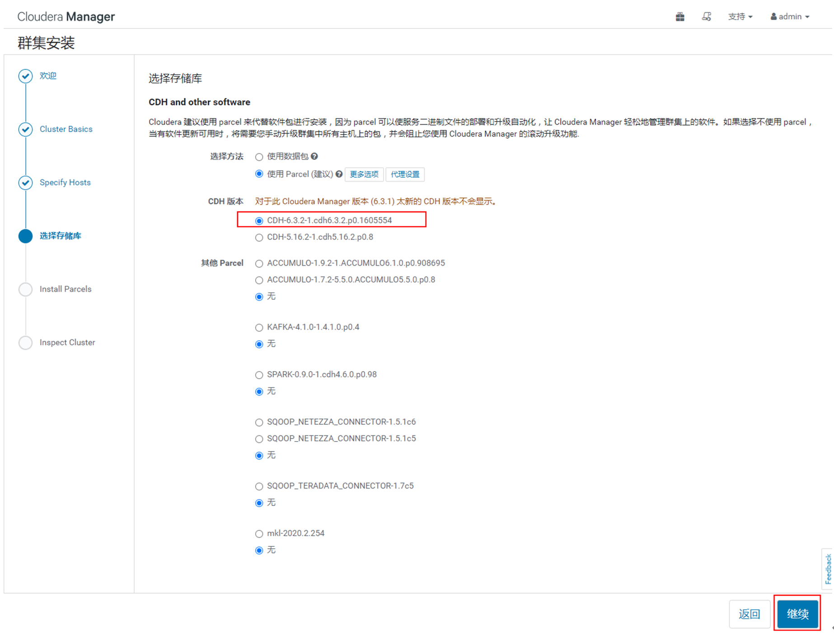Click the 其他 Parcel section label
834x644 pixels.
pos(222,263)
